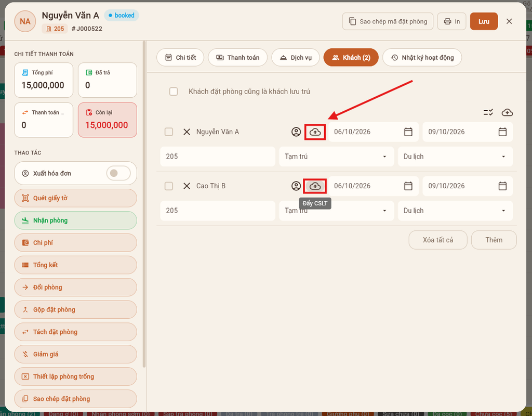
Task: Click the select-all checklist icon above guest list
Action: pyautogui.click(x=488, y=112)
